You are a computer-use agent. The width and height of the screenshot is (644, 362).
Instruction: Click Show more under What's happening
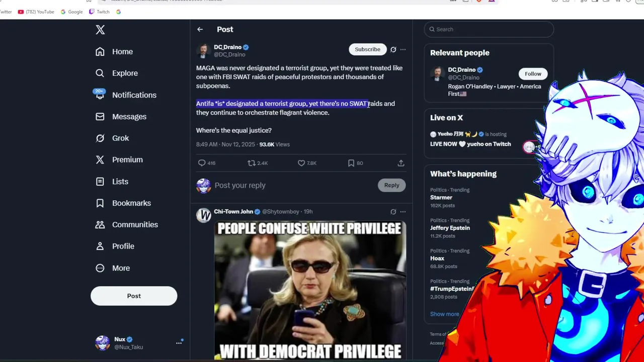444,314
